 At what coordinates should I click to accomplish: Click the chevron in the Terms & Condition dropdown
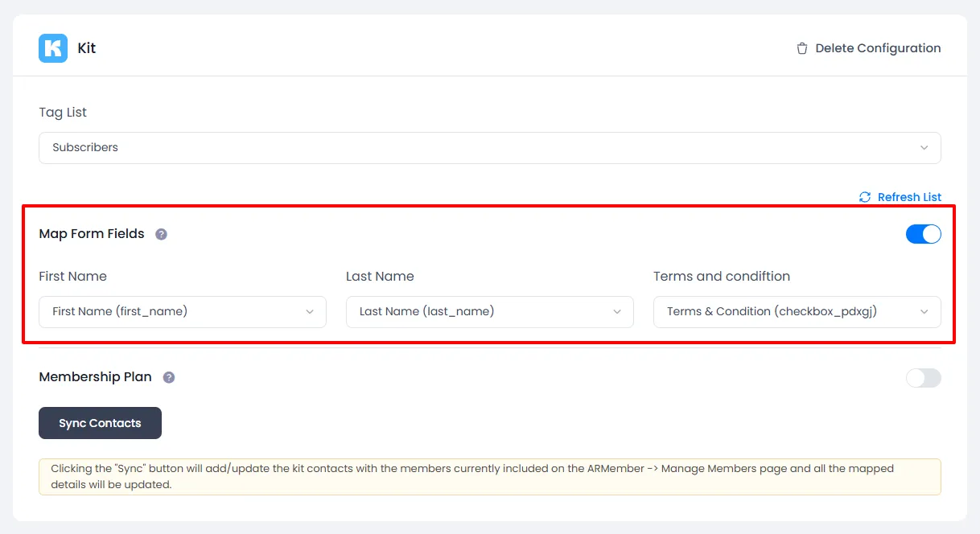point(924,312)
